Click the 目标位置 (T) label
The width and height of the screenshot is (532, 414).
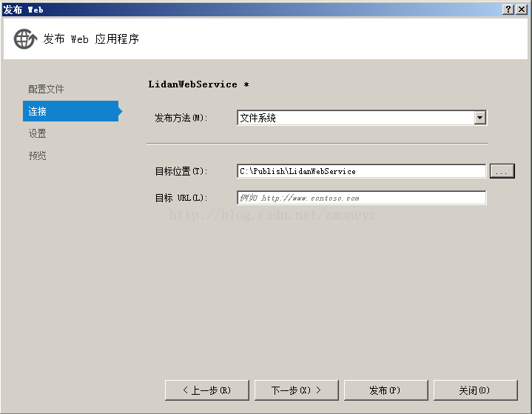(x=181, y=171)
